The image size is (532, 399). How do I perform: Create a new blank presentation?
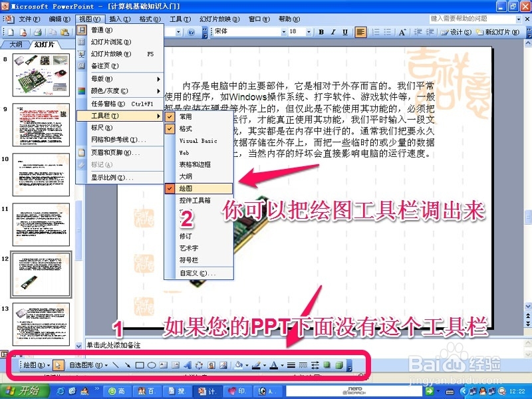point(11,32)
